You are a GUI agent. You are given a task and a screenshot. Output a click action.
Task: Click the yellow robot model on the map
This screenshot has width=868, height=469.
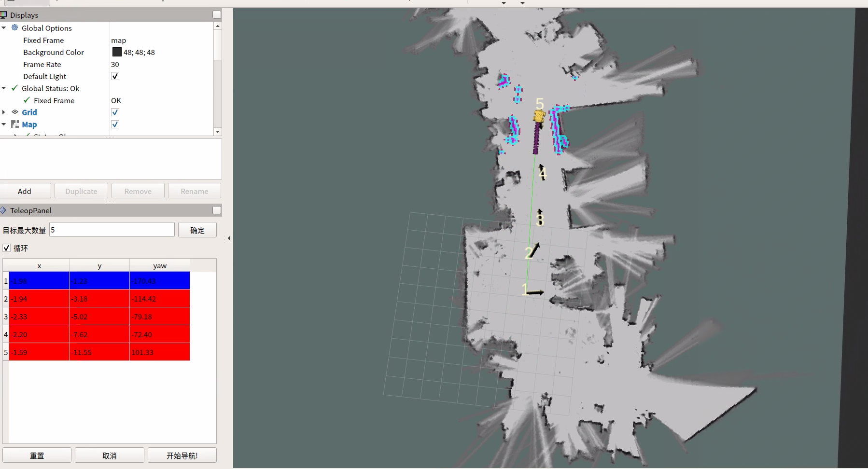tap(539, 116)
